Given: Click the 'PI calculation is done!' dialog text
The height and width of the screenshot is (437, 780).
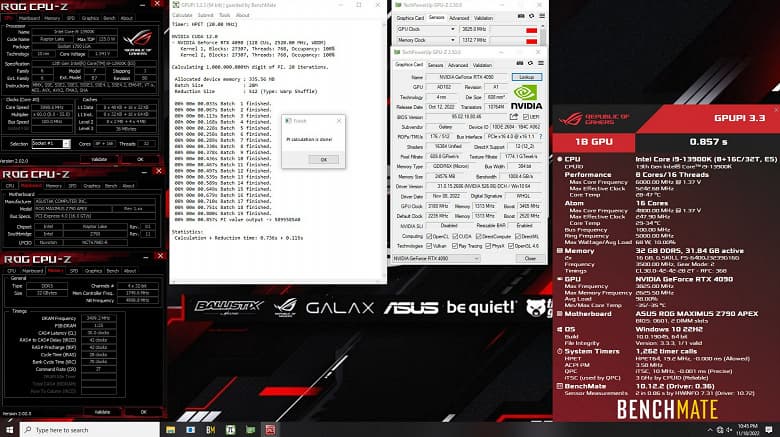Looking at the screenshot, I should coord(309,139).
